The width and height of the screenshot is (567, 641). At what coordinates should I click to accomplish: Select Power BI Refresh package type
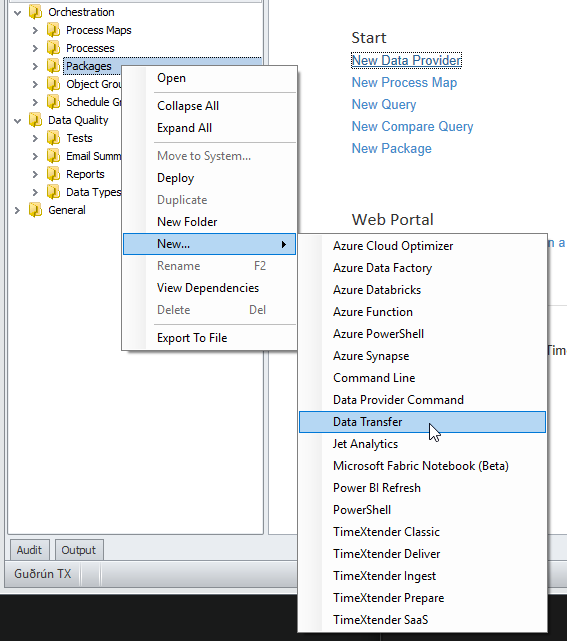coord(423,488)
